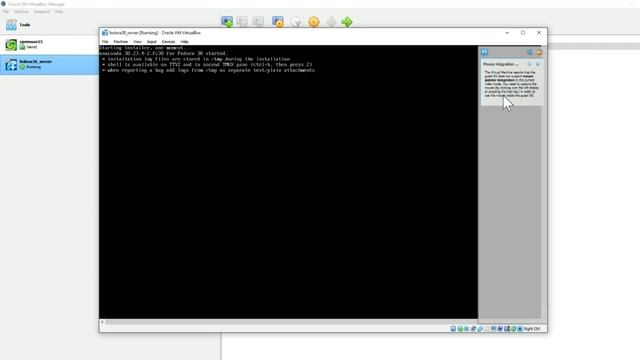Dismiss the Mouse integration notification
The height and width of the screenshot is (360, 640).
coord(538,64)
